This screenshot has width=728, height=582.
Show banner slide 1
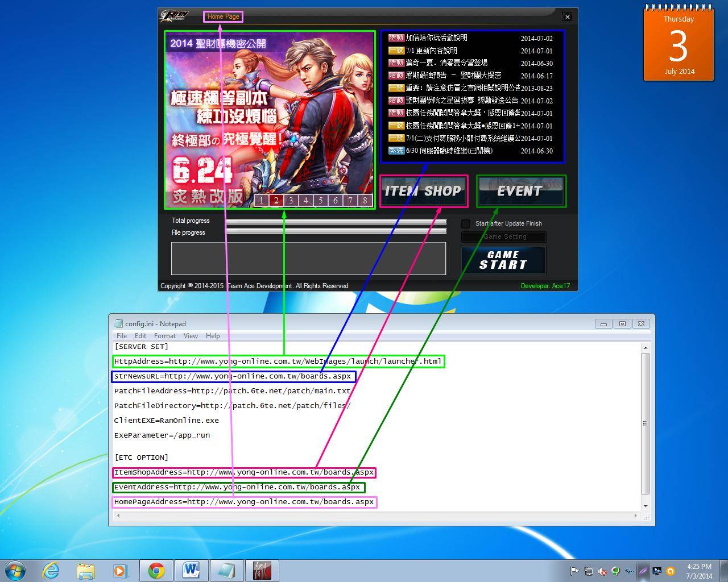261,200
